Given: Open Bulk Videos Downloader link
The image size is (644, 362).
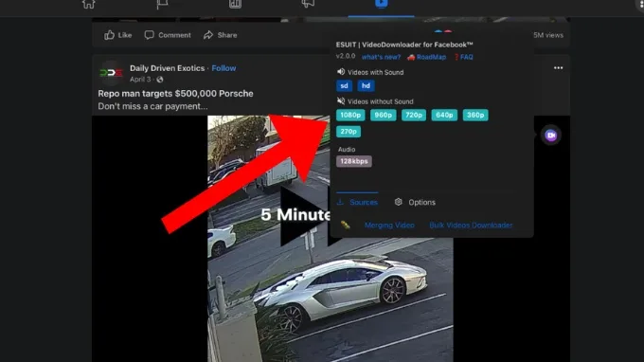Looking at the screenshot, I should tap(471, 226).
